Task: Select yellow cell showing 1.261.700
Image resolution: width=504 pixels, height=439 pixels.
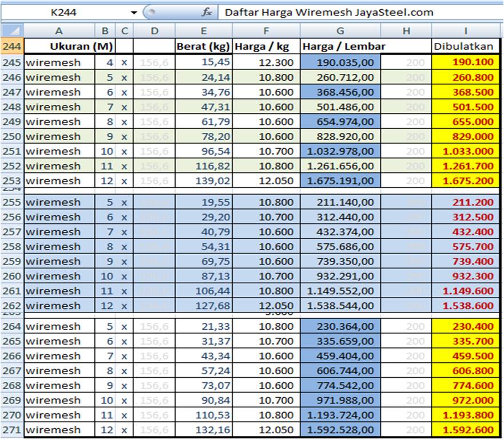Action: (466, 166)
